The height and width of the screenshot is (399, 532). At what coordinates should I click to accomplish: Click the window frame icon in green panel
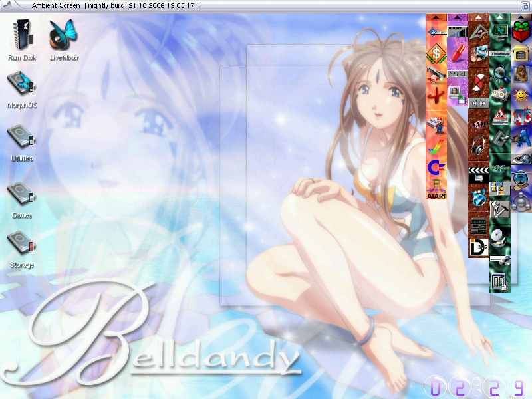tap(500, 281)
